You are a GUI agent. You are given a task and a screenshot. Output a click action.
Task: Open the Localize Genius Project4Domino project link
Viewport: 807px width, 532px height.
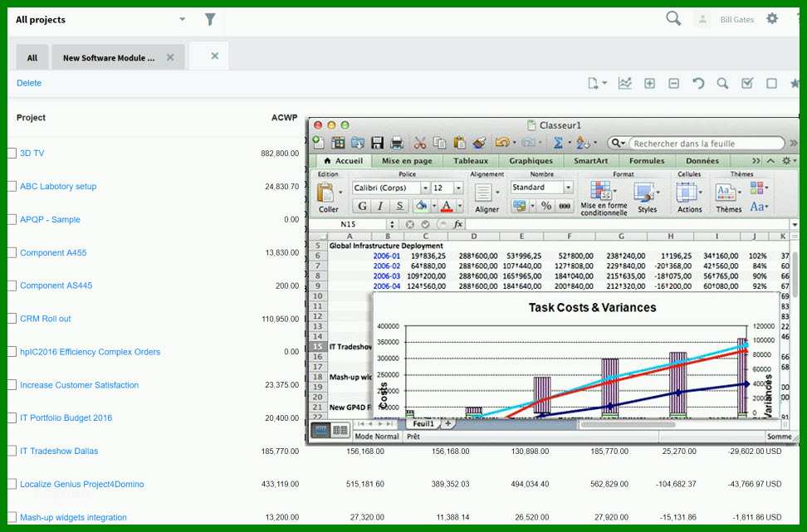pyautogui.click(x=82, y=484)
